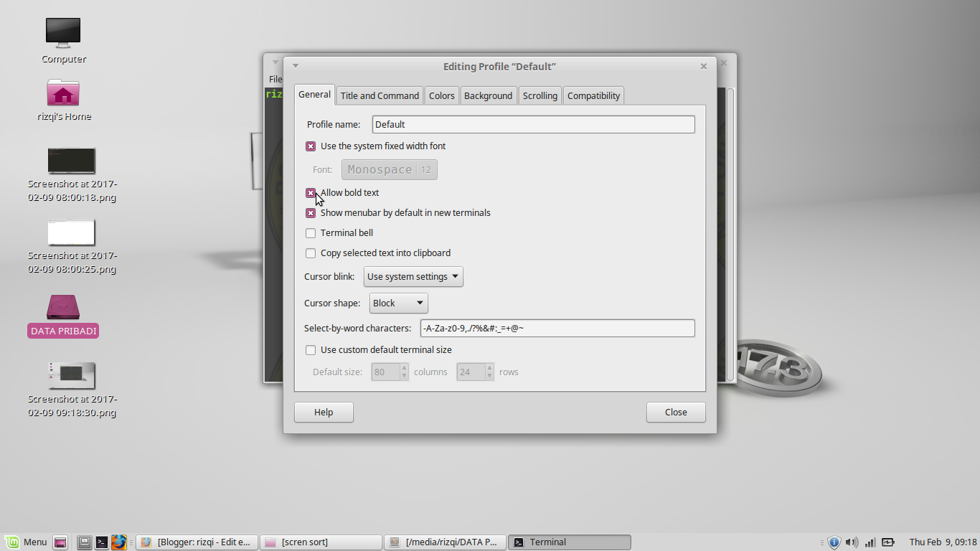Viewport: 980px width, 551px height.
Task: Open the Update Manager shield in the tray
Action: click(x=834, y=542)
